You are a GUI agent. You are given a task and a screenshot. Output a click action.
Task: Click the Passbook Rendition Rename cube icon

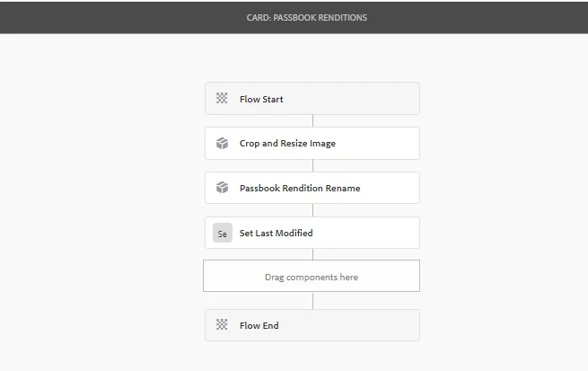pos(222,188)
